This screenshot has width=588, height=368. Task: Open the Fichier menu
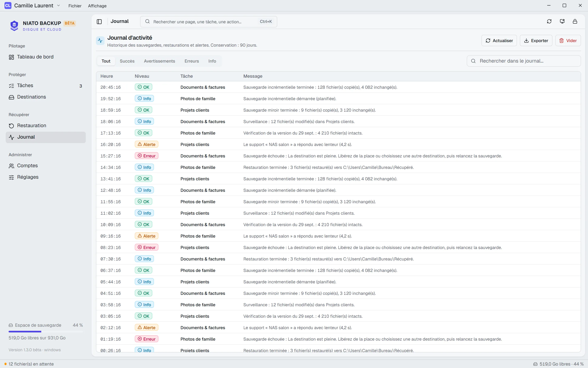[x=75, y=6]
